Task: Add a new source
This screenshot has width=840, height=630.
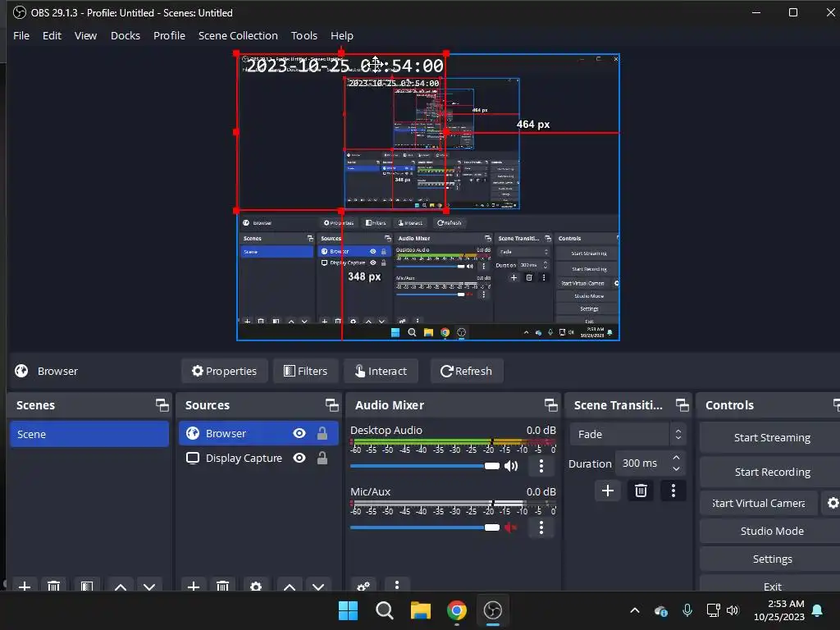Action: coord(194,586)
